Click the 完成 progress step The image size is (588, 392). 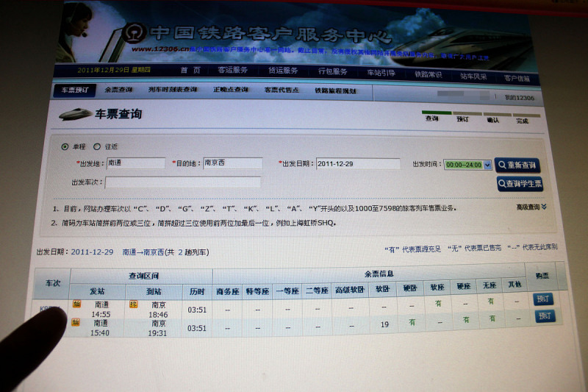point(522,121)
